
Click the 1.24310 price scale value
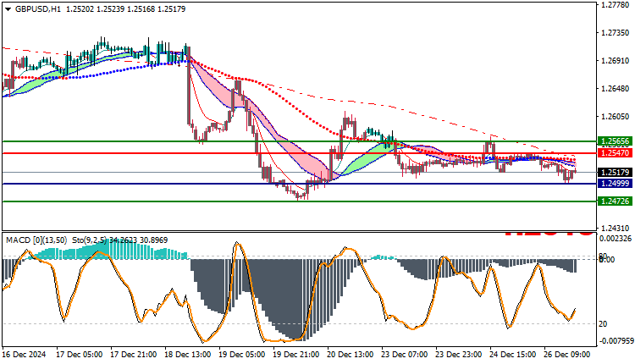pos(616,229)
